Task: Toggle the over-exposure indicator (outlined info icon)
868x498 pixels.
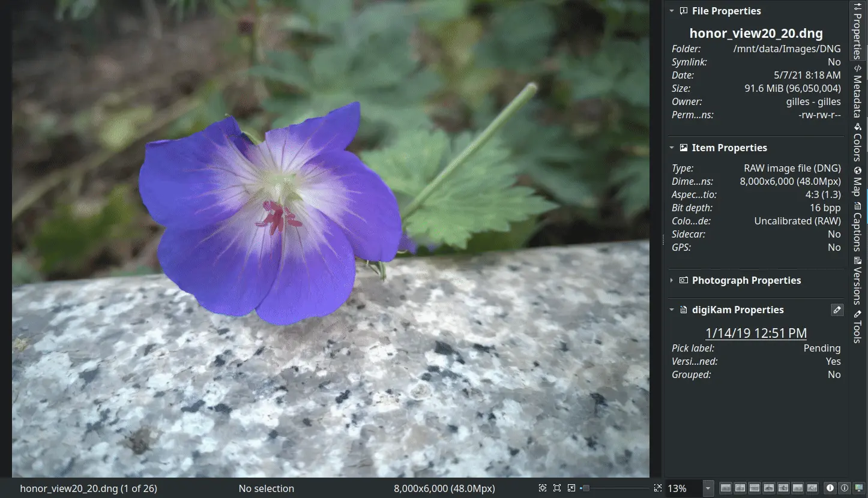Action: (845, 488)
